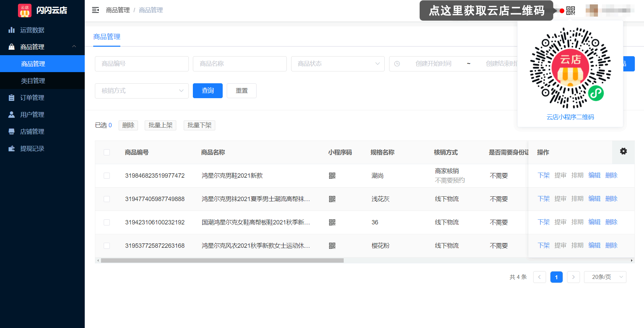Open 店铺管理 in the sidebar
Viewport: 644px width, 328px height.
coord(42,131)
